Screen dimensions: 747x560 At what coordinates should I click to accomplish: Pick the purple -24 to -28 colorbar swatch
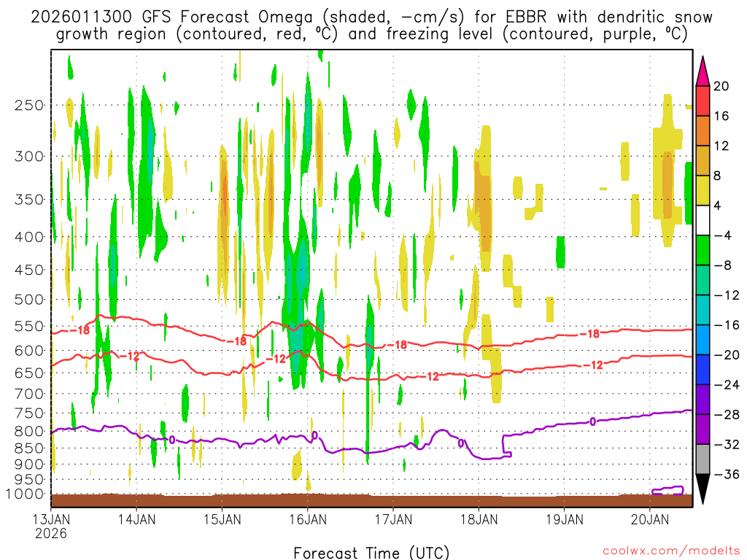pos(703,400)
